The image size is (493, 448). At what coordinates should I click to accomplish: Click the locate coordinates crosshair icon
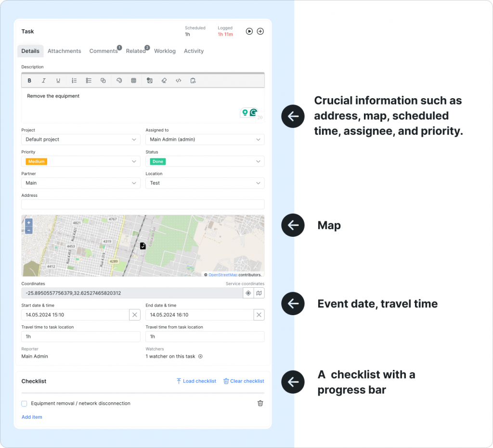248,293
